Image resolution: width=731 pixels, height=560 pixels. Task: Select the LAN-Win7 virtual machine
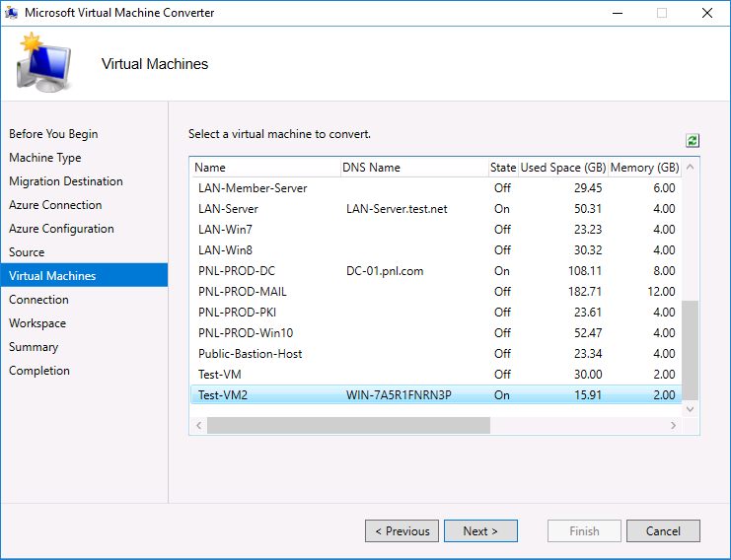pyautogui.click(x=436, y=229)
